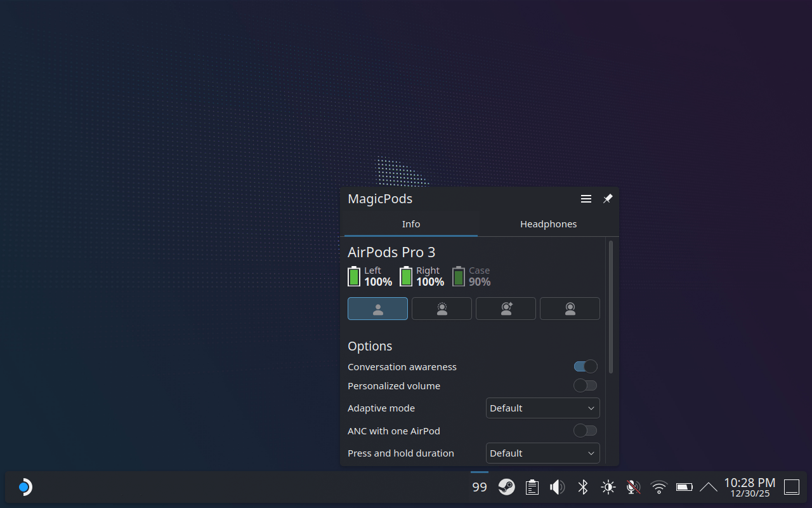Viewport: 812px width, 508px height.
Task: Switch to the Headphones tab
Action: [x=548, y=224]
